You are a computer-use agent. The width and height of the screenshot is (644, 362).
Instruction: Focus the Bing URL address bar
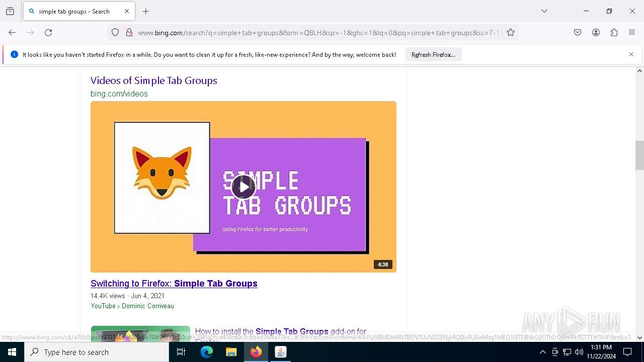pyautogui.click(x=319, y=33)
